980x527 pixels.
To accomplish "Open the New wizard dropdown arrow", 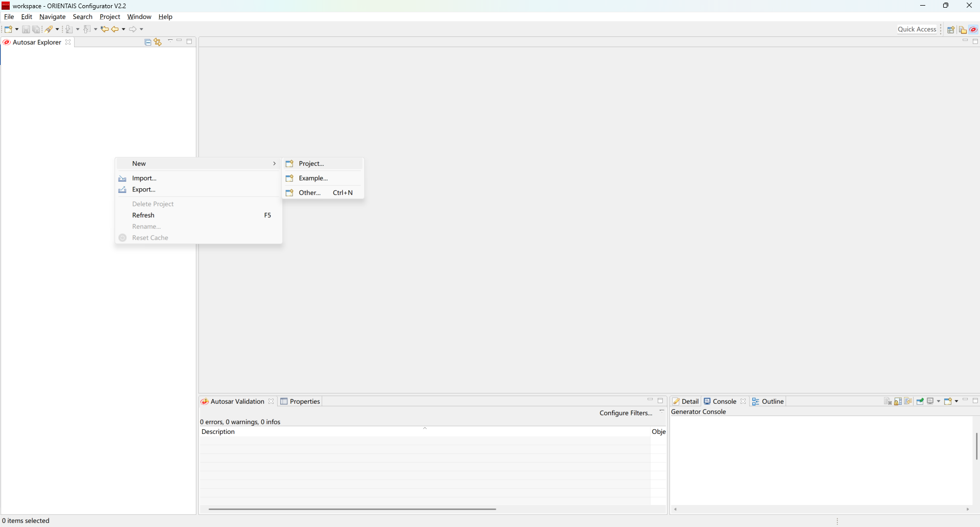I will (x=17, y=29).
